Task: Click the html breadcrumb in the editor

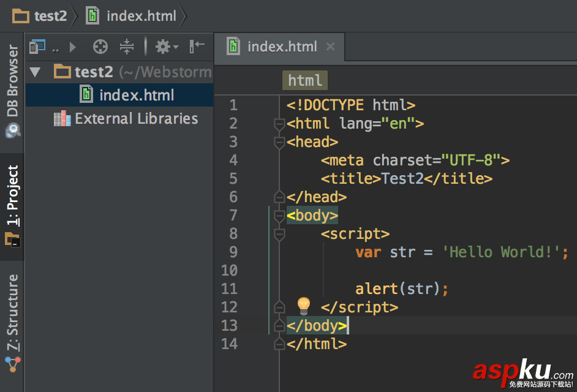Action: point(305,80)
